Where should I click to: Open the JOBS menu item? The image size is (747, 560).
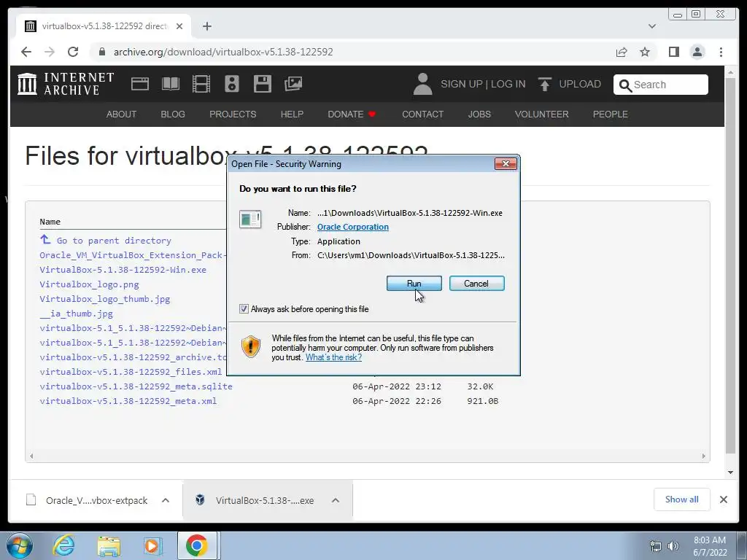tap(479, 114)
